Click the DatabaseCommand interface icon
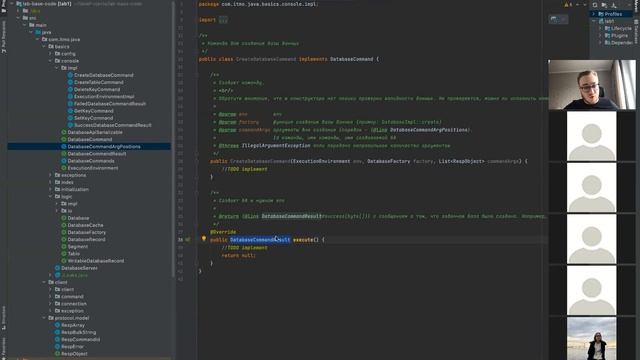This screenshot has height=360, width=640. [64, 139]
